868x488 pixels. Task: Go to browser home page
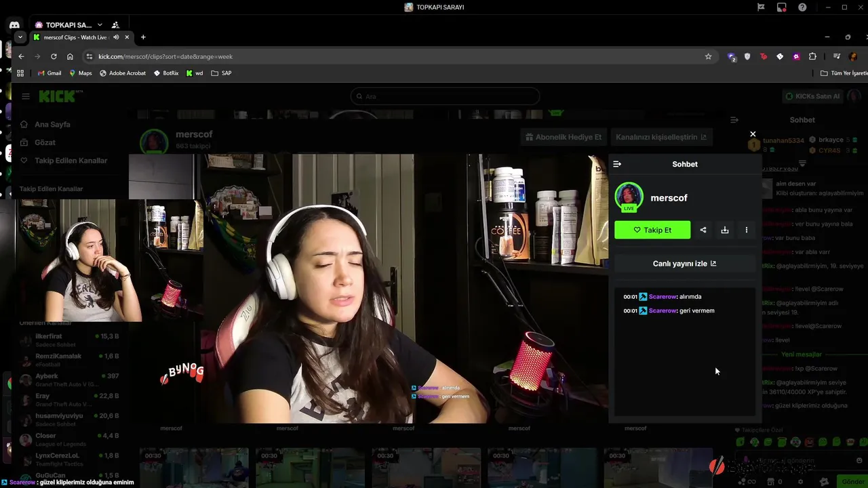[x=70, y=56]
